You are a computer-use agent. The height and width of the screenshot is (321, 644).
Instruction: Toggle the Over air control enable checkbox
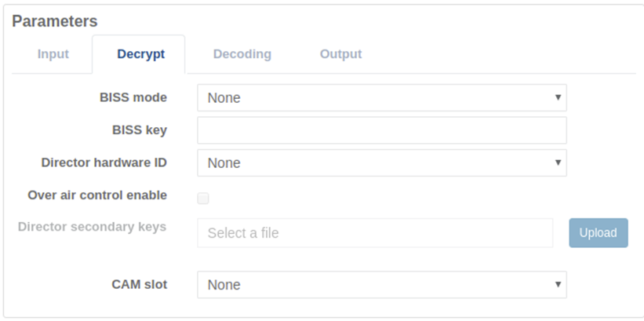tap(203, 199)
